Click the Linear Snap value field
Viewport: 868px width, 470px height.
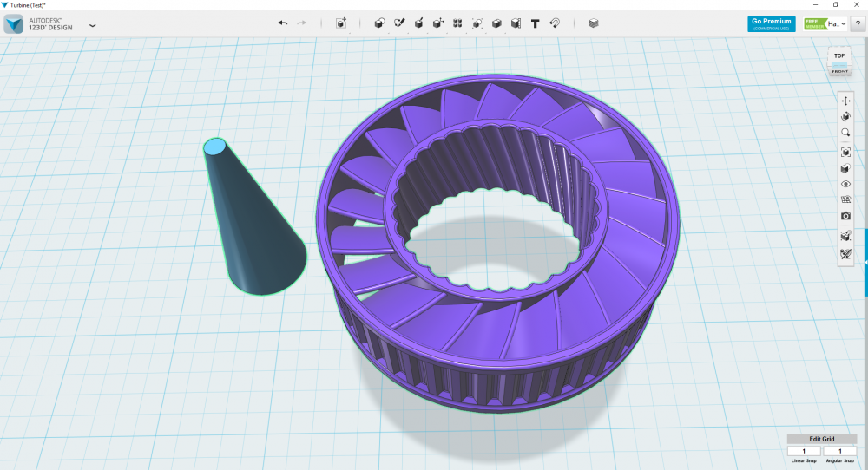pyautogui.click(x=804, y=451)
